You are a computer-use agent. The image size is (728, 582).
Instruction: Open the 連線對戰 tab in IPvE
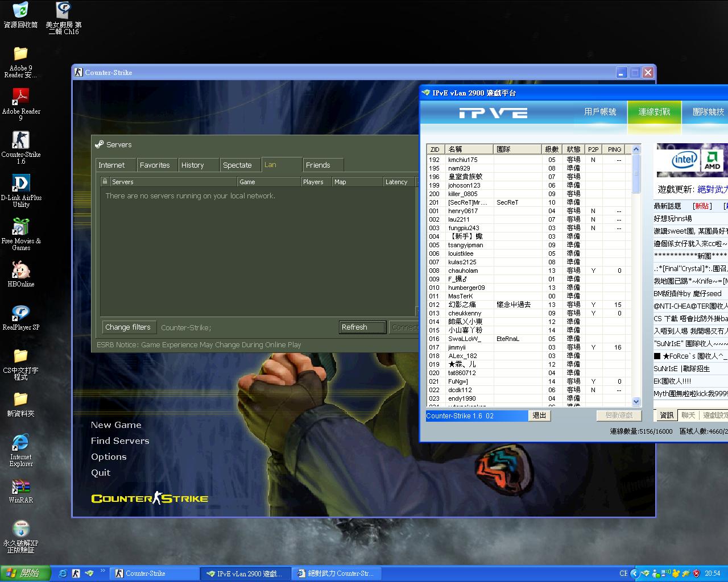point(654,112)
